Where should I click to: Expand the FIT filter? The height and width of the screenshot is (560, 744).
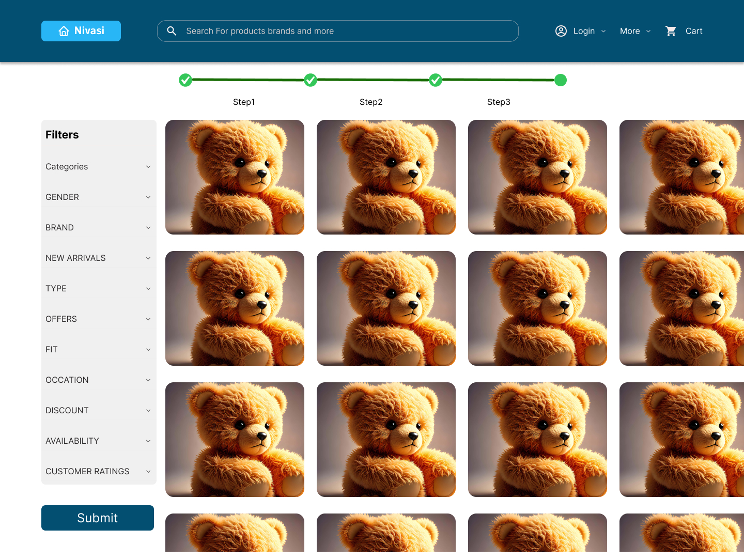click(x=98, y=349)
